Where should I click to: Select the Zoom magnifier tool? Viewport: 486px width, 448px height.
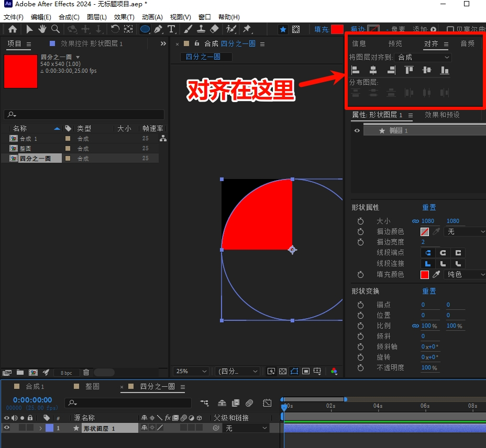click(x=56, y=29)
